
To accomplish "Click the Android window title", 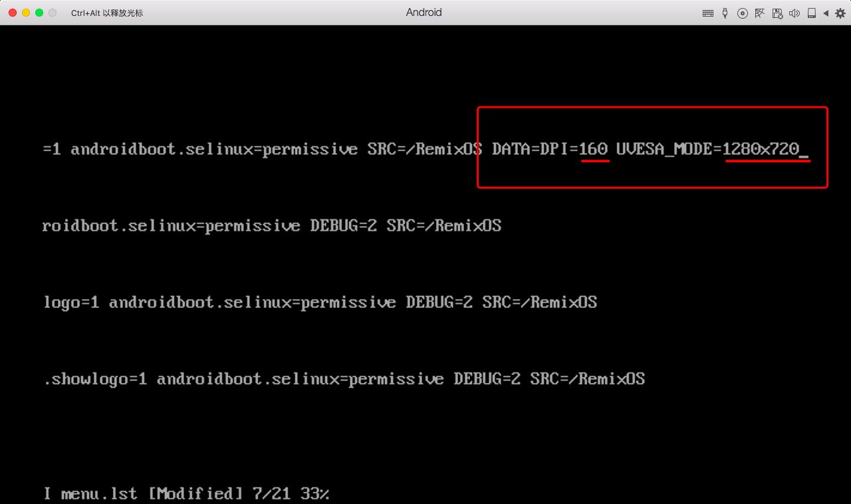I will pyautogui.click(x=424, y=12).
